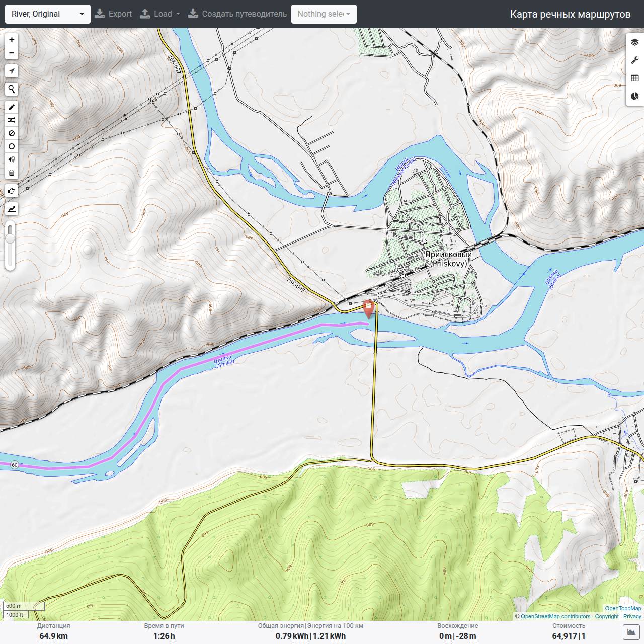Click the trash delete route icon
Image resolution: width=644 pixels, height=644 pixels.
coord(12,173)
